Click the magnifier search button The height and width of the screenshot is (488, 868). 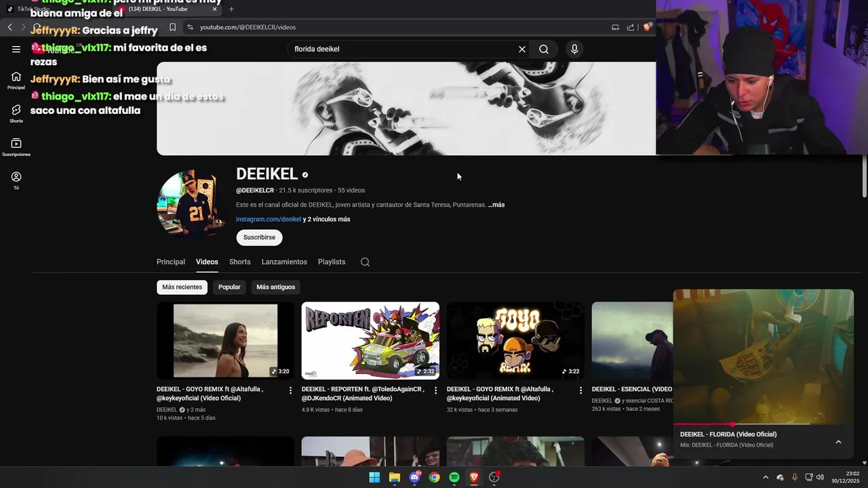544,49
